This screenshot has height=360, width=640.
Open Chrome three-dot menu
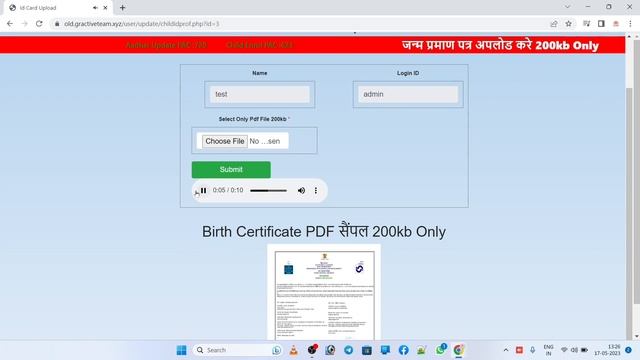click(630, 24)
